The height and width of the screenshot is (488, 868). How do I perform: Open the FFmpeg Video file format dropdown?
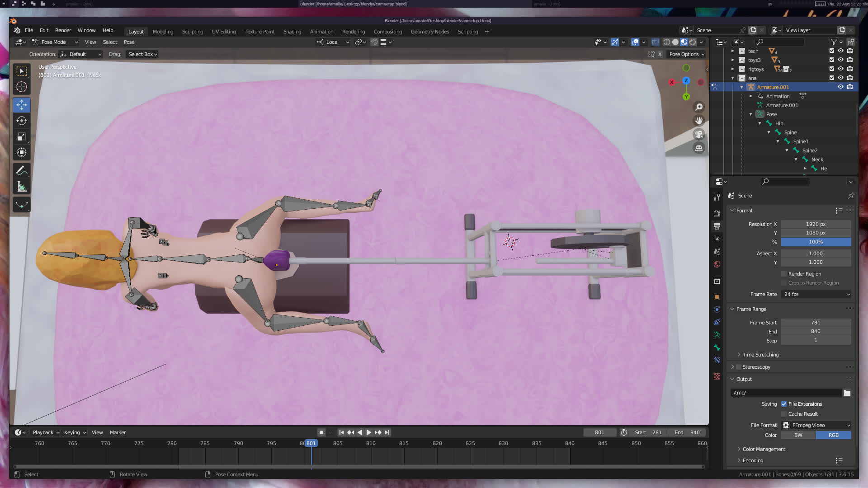click(x=816, y=425)
